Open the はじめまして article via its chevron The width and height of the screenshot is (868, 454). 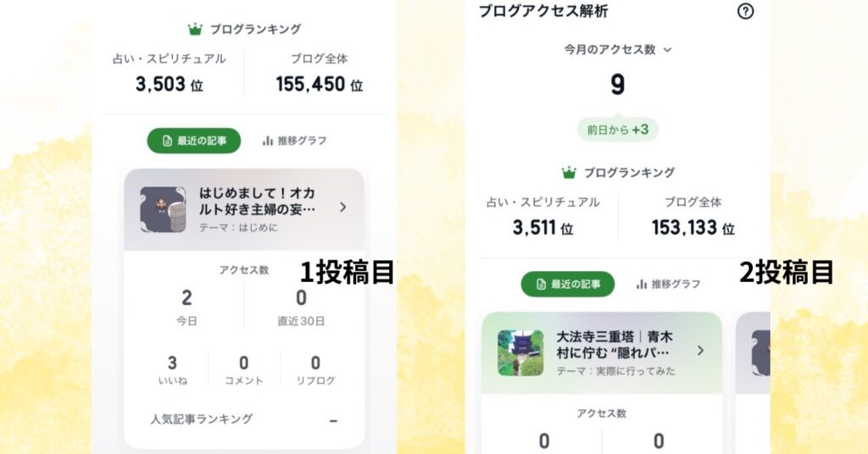[x=343, y=208]
